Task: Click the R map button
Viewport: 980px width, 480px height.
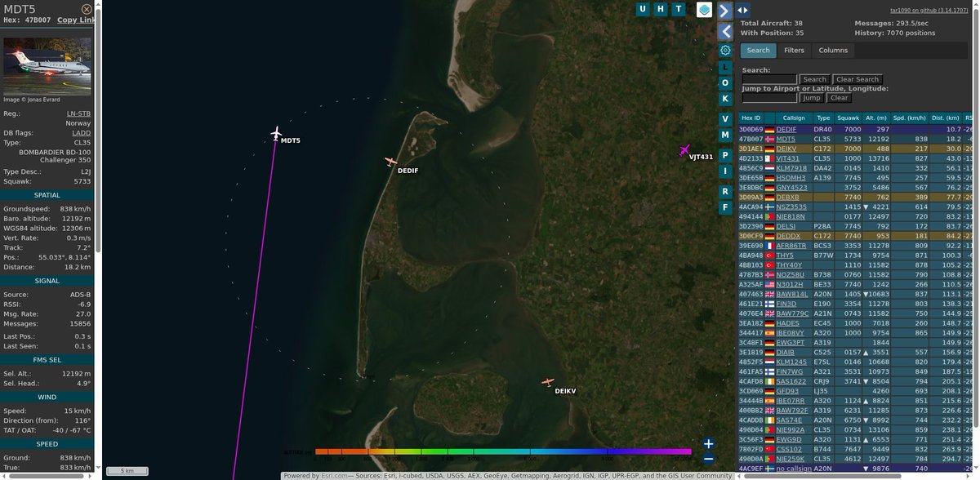Action: 724,191
